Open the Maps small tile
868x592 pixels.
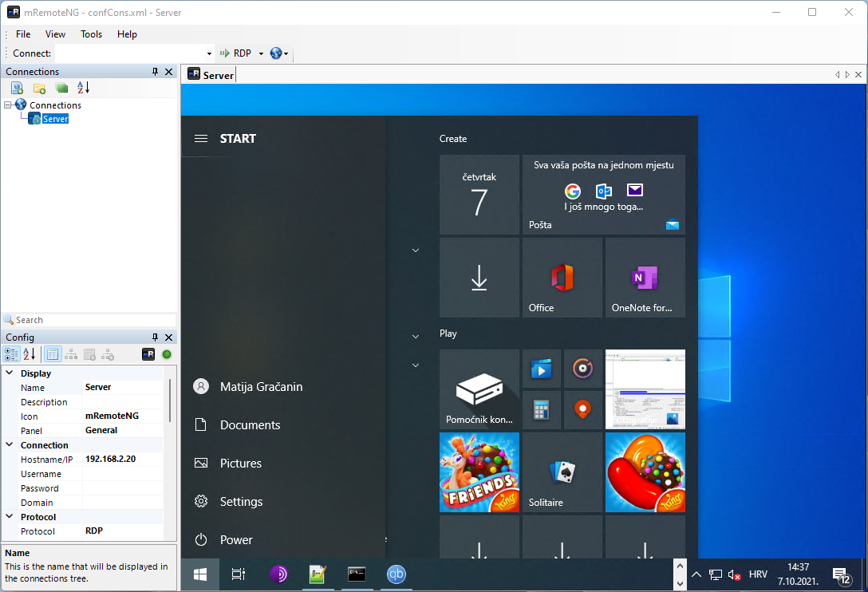click(x=583, y=410)
